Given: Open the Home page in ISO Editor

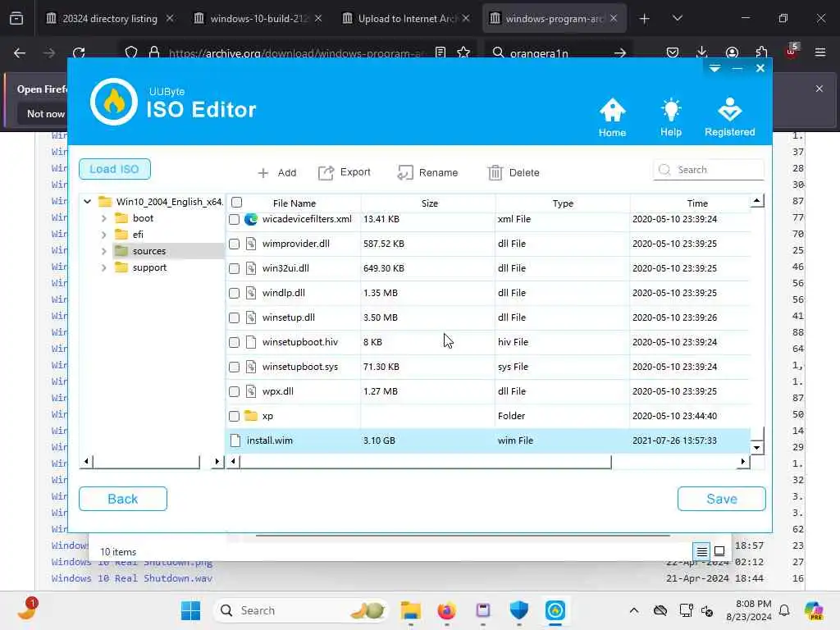Looking at the screenshot, I should click(612, 118).
